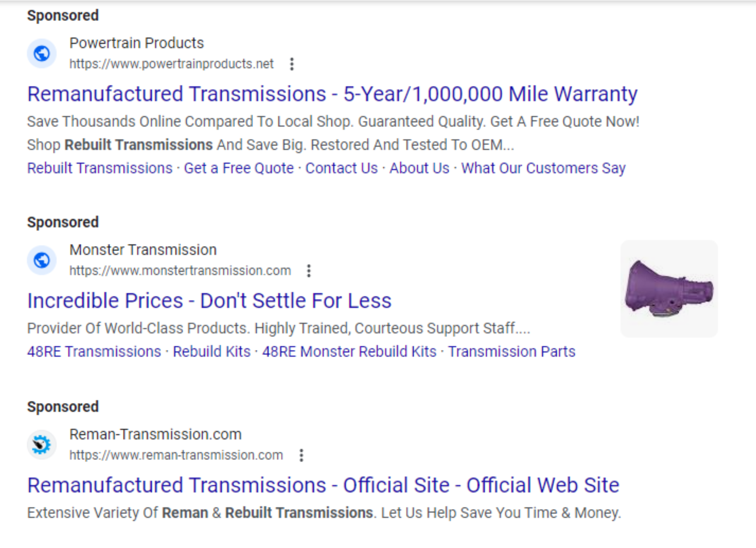Click the Monster Transmission advertiser name
This screenshot has width=756, height=548.
click(x=143, y=250)
